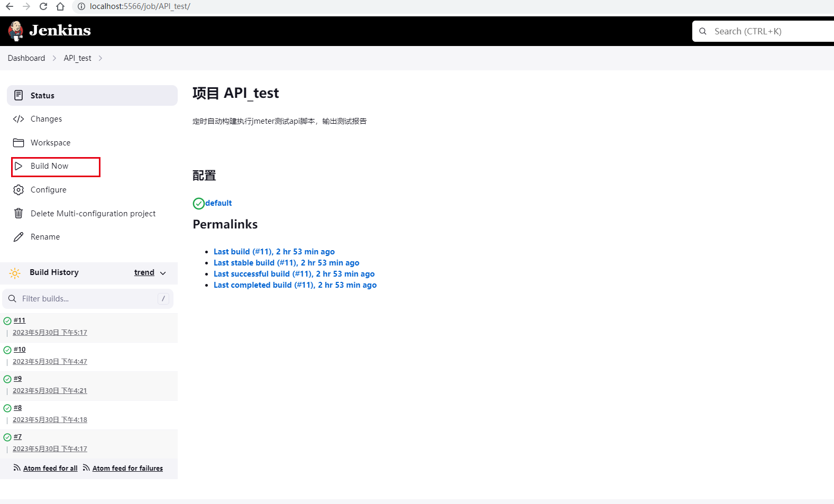Image resolution: width=834 pixels, height=504 pixels.
Task: Open the API_test breadcrumb link
Action: 77,58
